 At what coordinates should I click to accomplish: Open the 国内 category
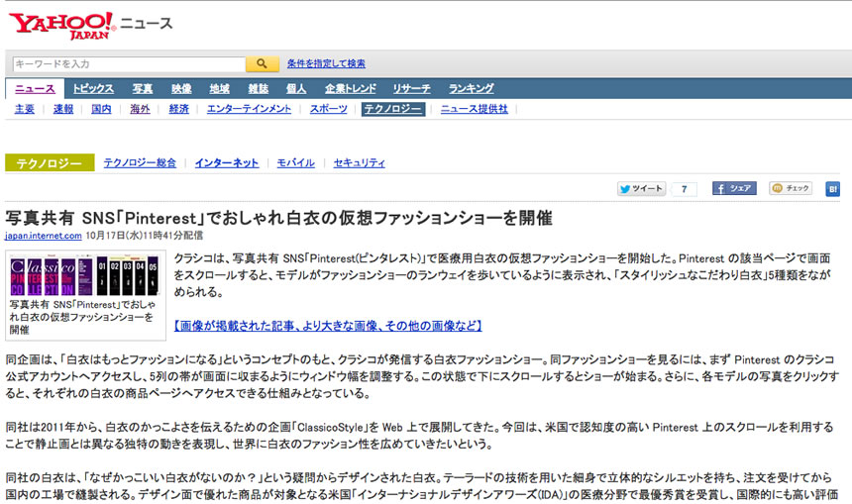pyautogui.click(x=101, y=109)
